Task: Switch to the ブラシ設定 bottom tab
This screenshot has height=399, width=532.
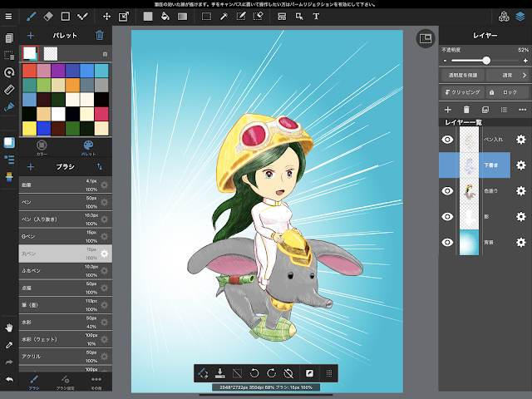Action: tap(65, 382)
